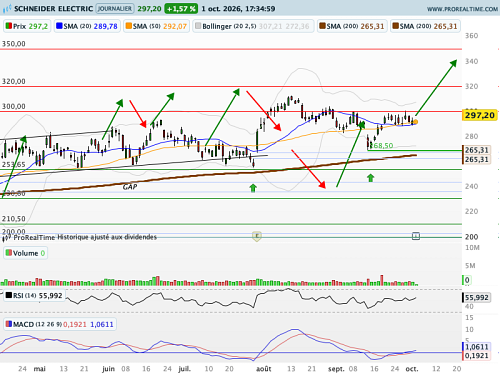Screen dimensions: 500x375
Task: Click the Historique ajusté aux dividendes text
Action: (x=107, y=237)
